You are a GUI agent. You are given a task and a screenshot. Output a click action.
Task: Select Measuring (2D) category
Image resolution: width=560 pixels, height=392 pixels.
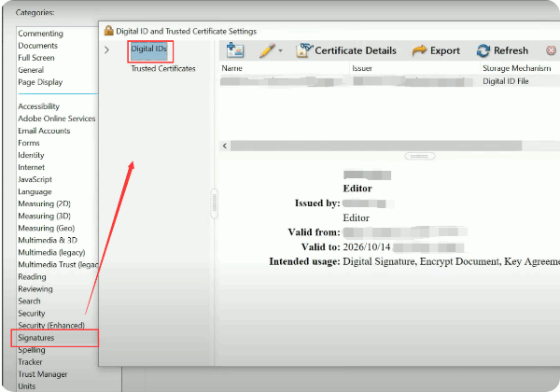[x=44, y=203]
